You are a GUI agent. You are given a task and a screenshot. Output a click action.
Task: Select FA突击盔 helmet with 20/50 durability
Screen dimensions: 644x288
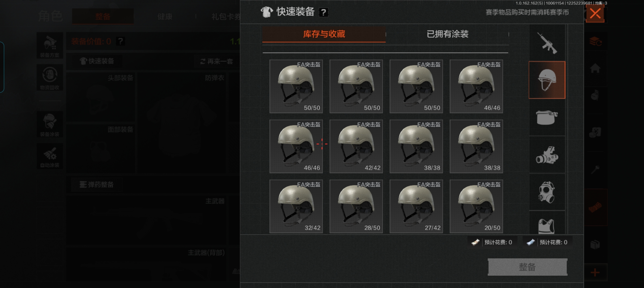tap(476, 206)
